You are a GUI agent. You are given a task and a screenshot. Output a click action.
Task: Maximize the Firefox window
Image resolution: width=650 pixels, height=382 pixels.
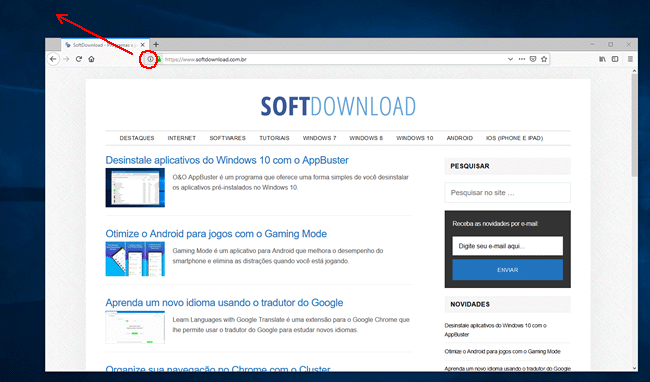(611, 44)
